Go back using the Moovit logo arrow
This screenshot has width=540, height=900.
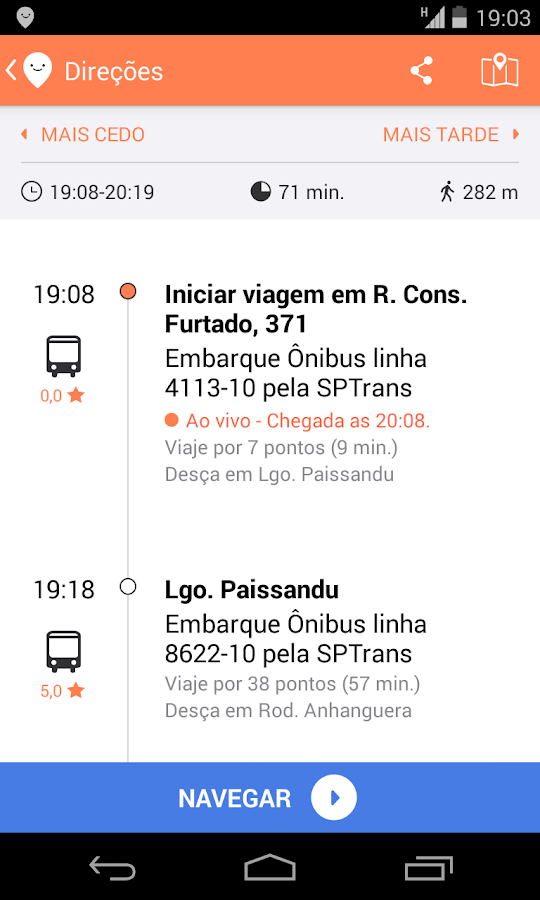[29, 71]
